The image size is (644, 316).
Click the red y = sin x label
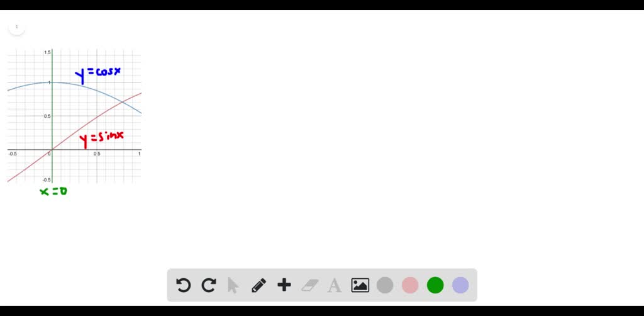pos(101,138)
